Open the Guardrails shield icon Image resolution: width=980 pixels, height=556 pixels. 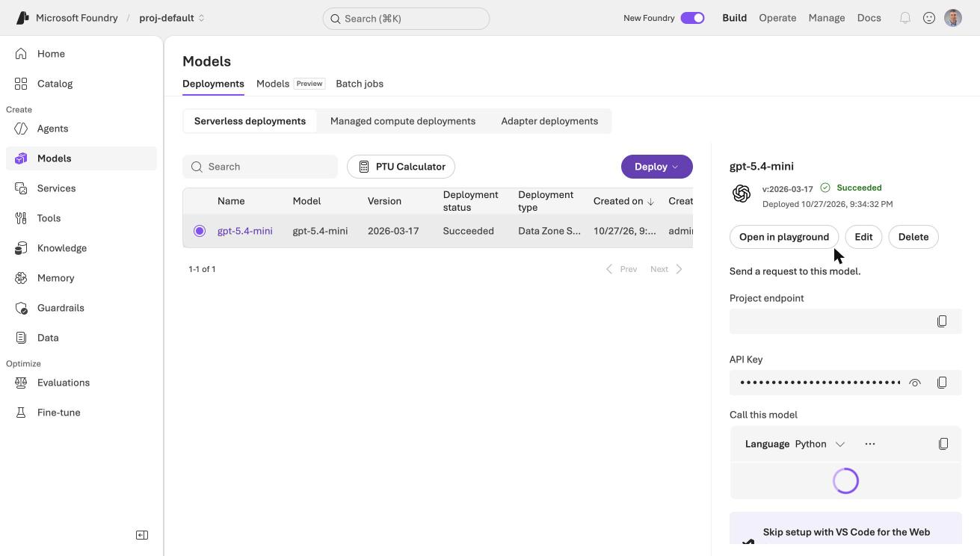[x=21, y=308]
